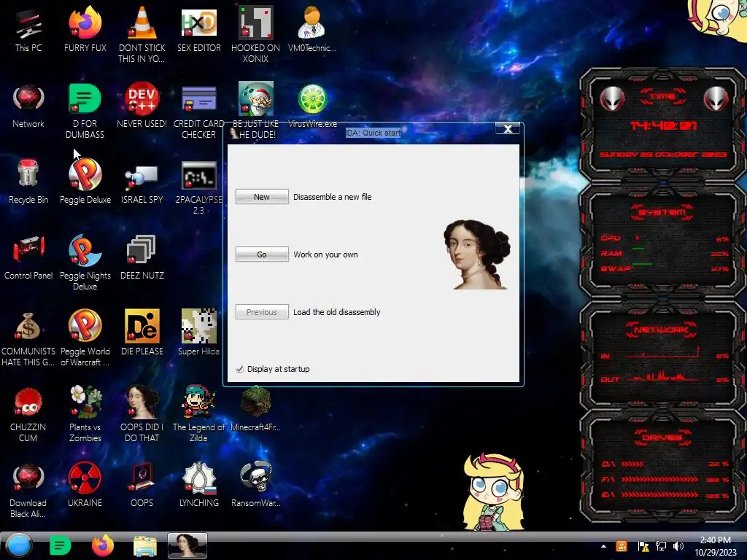Select the COMMUNISTS HATE THIS money bag icon
The image size is (747, 560).
coord(28,338)
